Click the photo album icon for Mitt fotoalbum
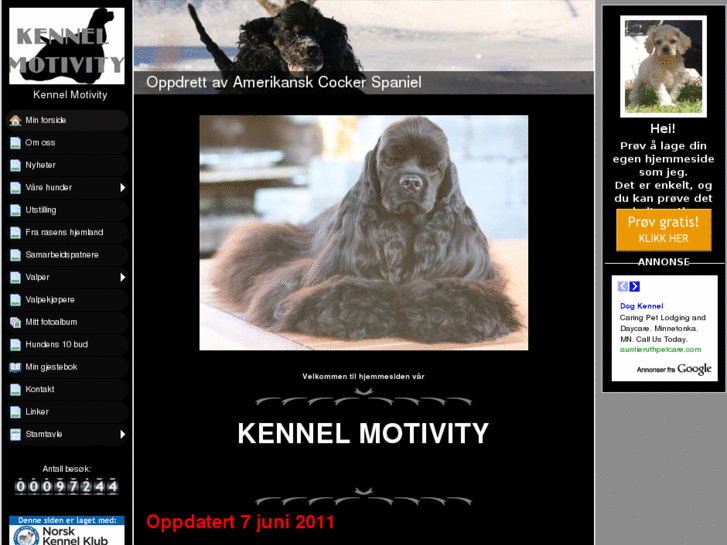 (15, 322)
